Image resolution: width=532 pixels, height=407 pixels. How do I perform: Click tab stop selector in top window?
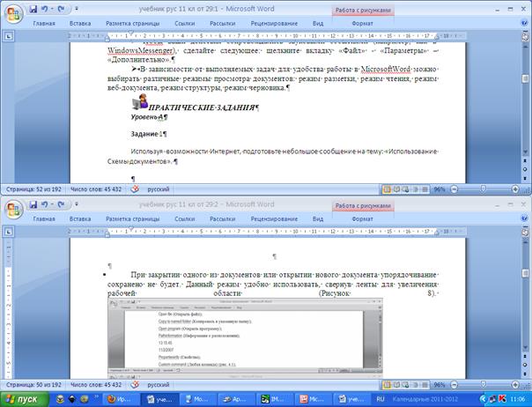click(x=9, y=36)
